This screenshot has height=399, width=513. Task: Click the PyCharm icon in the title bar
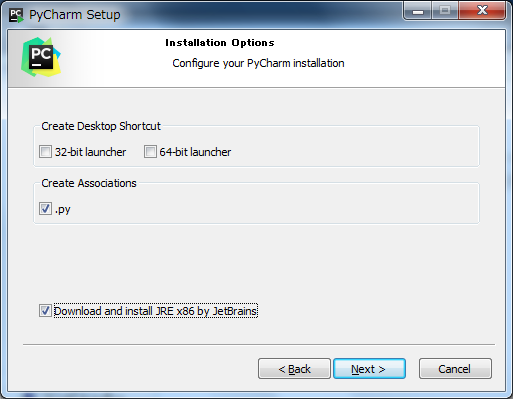[x=16, y=15]
